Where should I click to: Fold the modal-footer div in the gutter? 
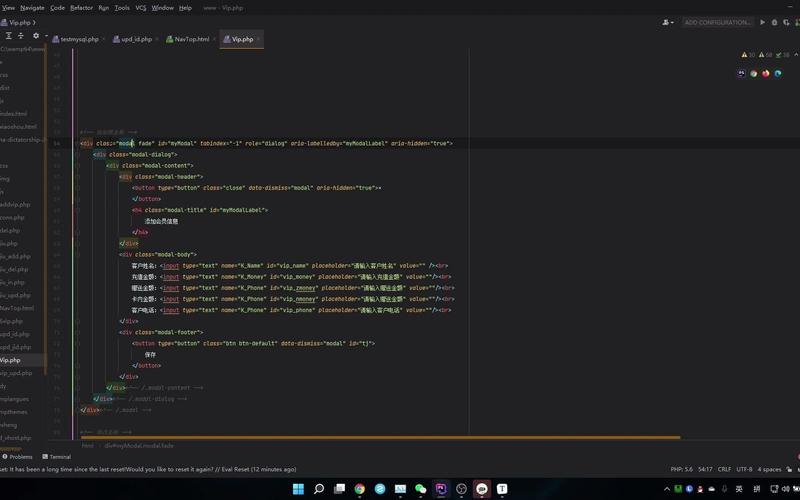77,332
